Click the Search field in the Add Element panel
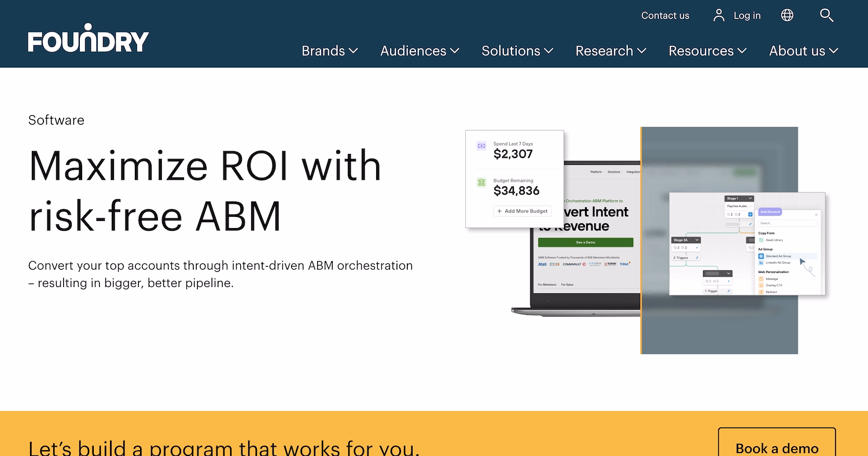The height and width of the screenshot is (456, 868). click(x=788, y=223)
